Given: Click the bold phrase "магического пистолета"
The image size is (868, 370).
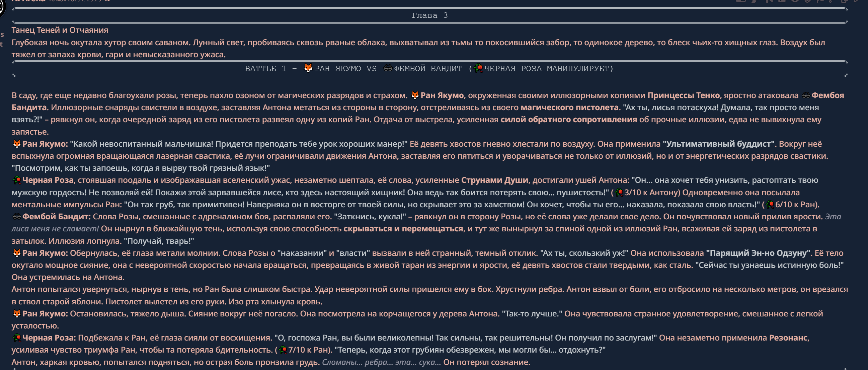Looking at the screenshot, I should [x=569, y=107].
